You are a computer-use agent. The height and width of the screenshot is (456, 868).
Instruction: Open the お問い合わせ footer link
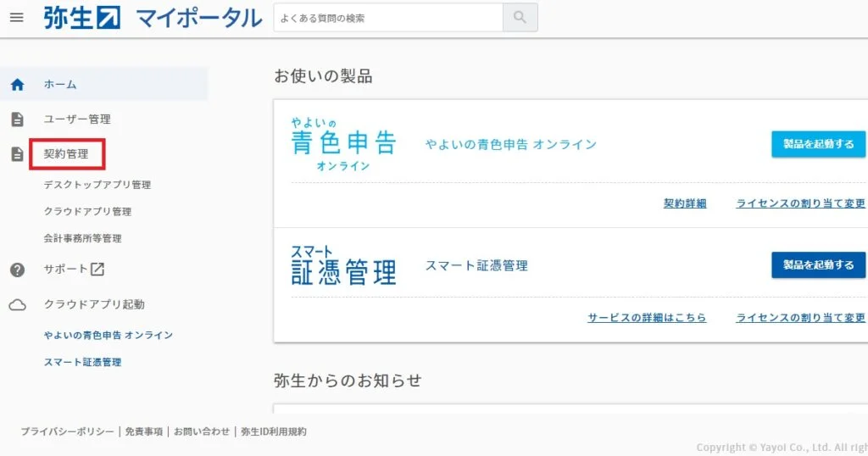pyautogui.click(x=202, y=431)
